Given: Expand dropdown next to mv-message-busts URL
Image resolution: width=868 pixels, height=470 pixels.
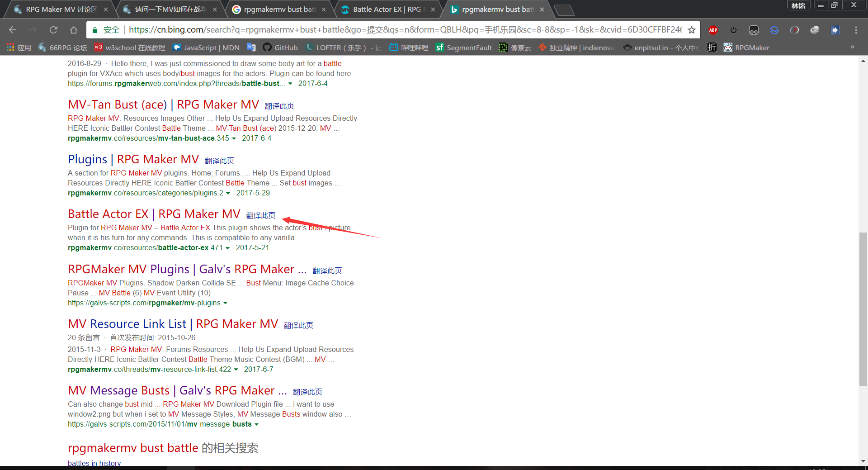Looking at the screenshot, I should pyautogui.click(x=256, y=424).
